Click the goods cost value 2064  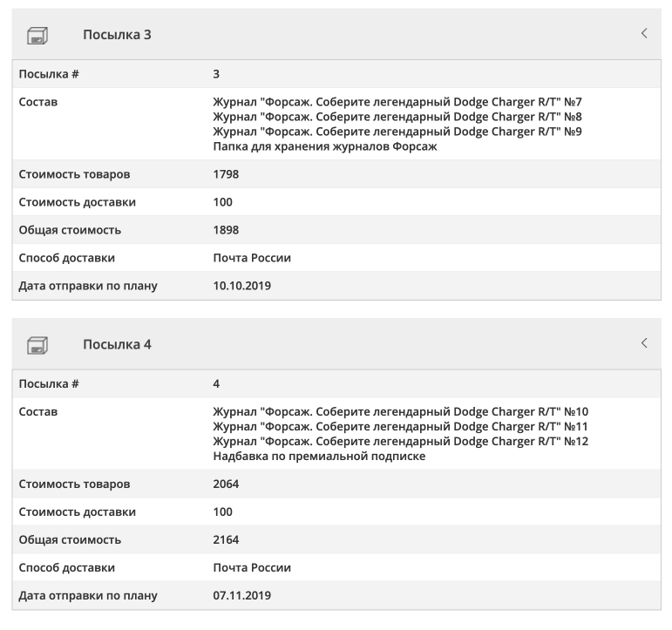(x=226, y=484)
